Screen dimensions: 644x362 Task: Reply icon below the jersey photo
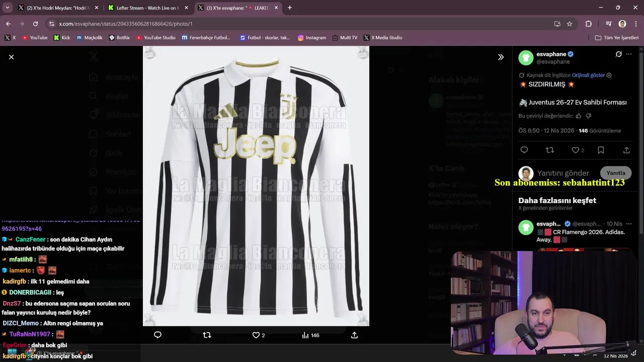pyautogui.click(x=157, y=335)
